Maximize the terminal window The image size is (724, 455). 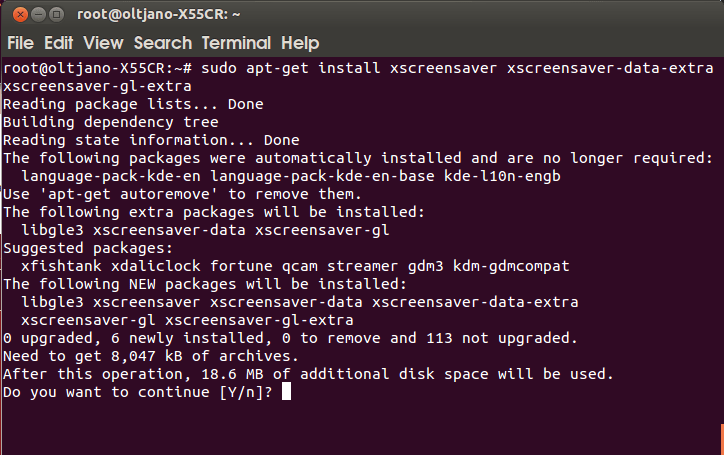(x=56, y=14)
